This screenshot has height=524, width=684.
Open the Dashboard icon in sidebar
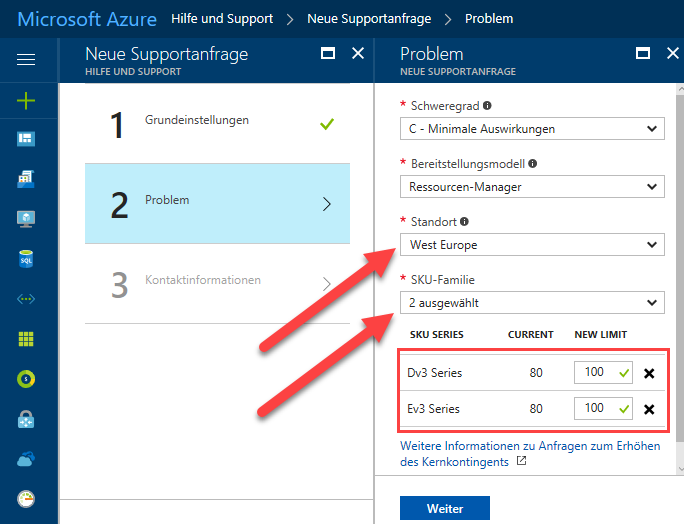[x=26, y=139]
